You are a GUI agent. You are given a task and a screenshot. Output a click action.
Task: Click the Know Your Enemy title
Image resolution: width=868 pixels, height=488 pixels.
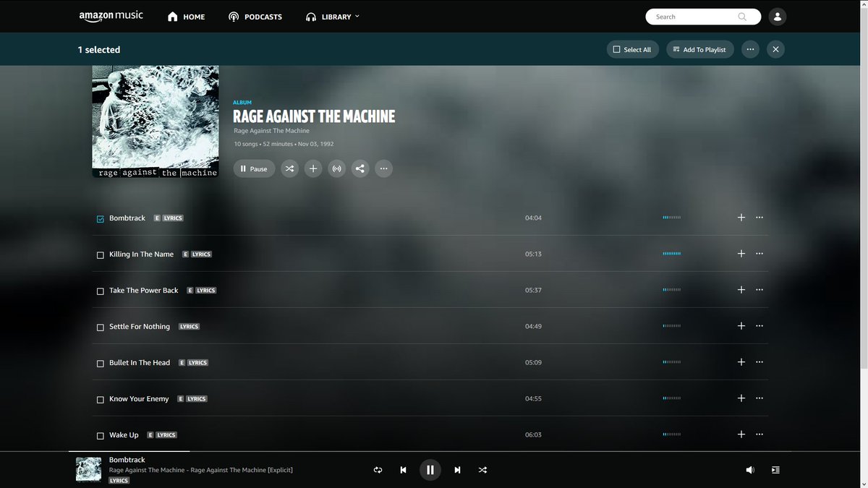pyautogui.click(x=139, y=398)
